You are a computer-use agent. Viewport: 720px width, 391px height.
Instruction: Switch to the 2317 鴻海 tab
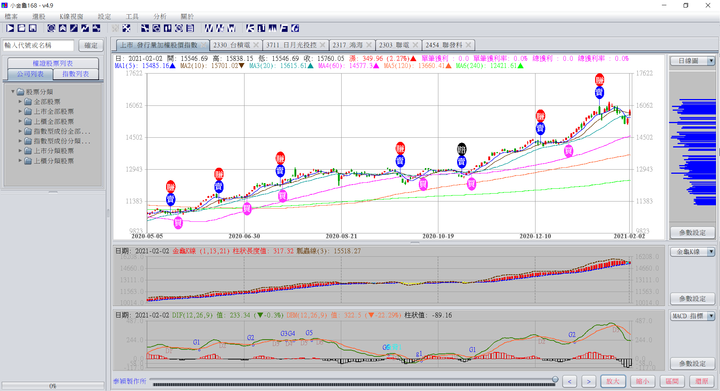pos(348,45)
